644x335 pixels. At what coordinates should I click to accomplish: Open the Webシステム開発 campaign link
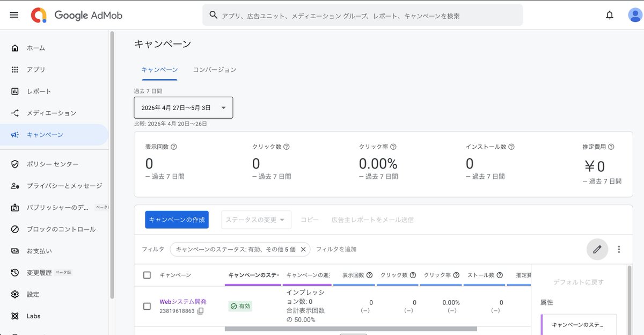tap(183, 302)
